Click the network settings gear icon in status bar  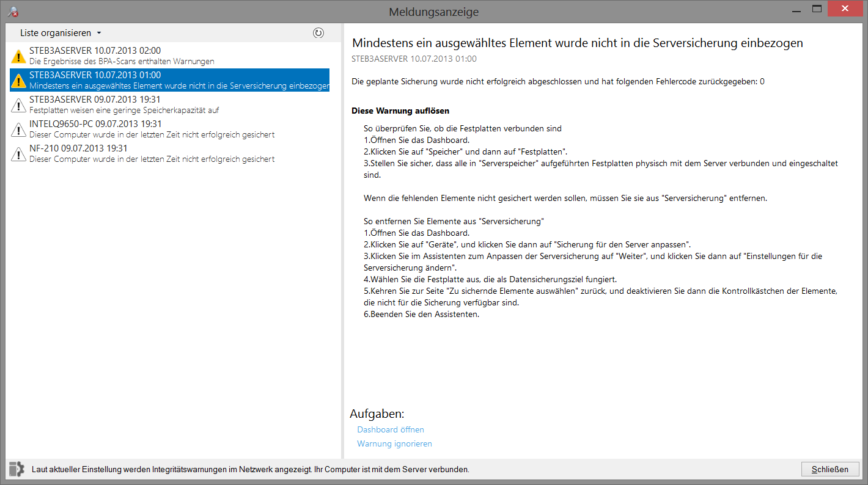[17, 469]
